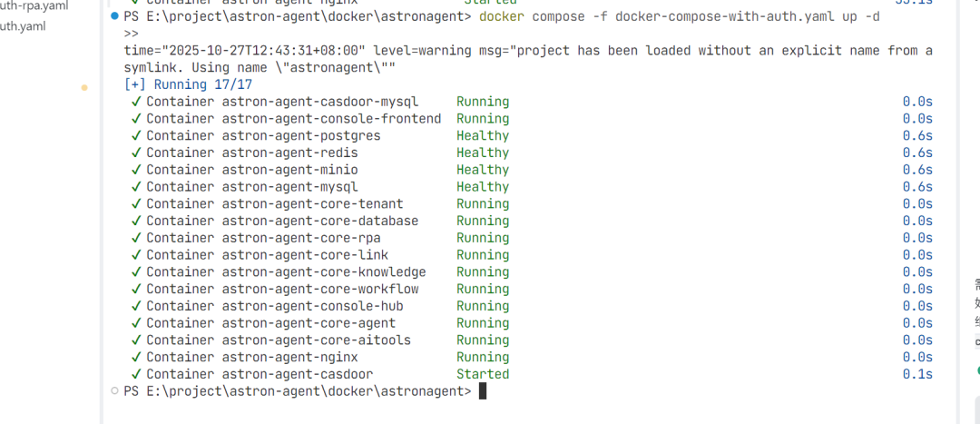Click the checkmark beside astron-agent-core-workflow
The image size is (980, 424).
coord(136,289)
